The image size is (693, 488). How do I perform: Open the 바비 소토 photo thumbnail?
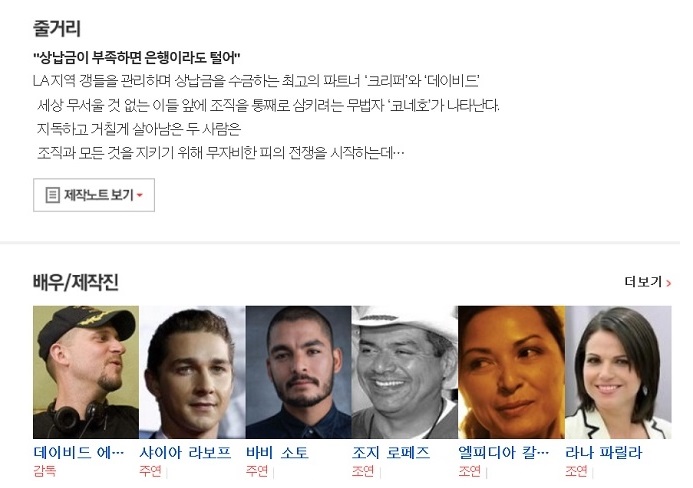(x=299, y=372)
